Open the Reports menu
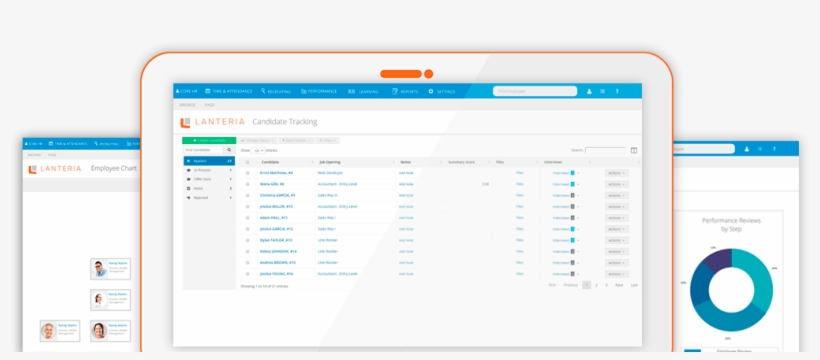Image resolution: width=820 pixels, height=360 pixels. tap(405, 91)
